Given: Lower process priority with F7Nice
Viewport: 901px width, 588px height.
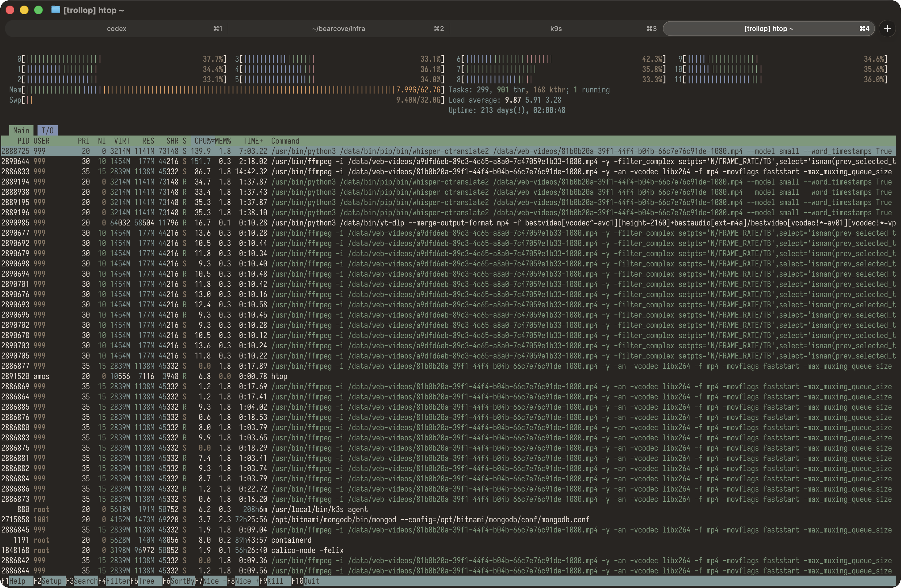Looking at the screenshot, I should (210, 581).
